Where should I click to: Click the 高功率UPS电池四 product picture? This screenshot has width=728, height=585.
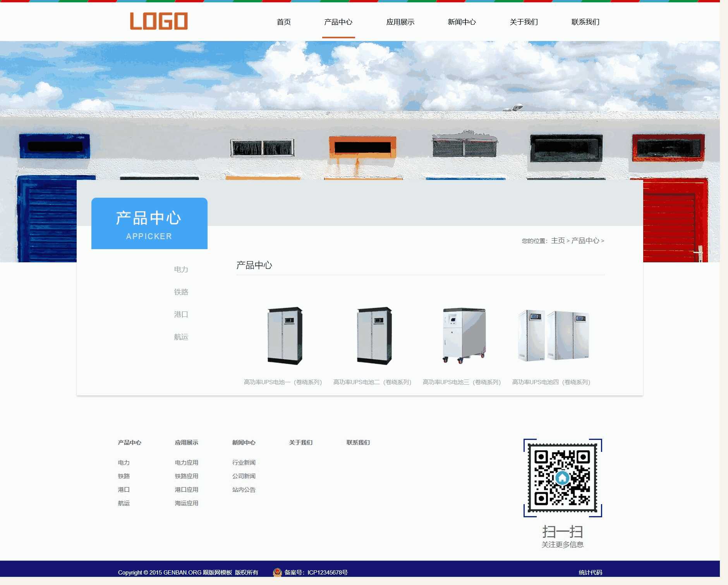(x=553, y=335)
